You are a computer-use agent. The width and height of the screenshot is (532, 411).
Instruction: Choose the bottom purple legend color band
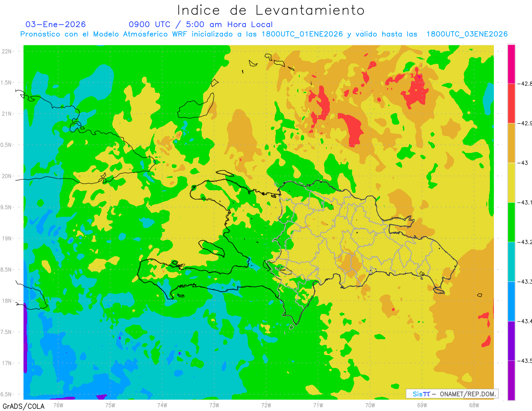pyautogui.click(x=511, y=380)
